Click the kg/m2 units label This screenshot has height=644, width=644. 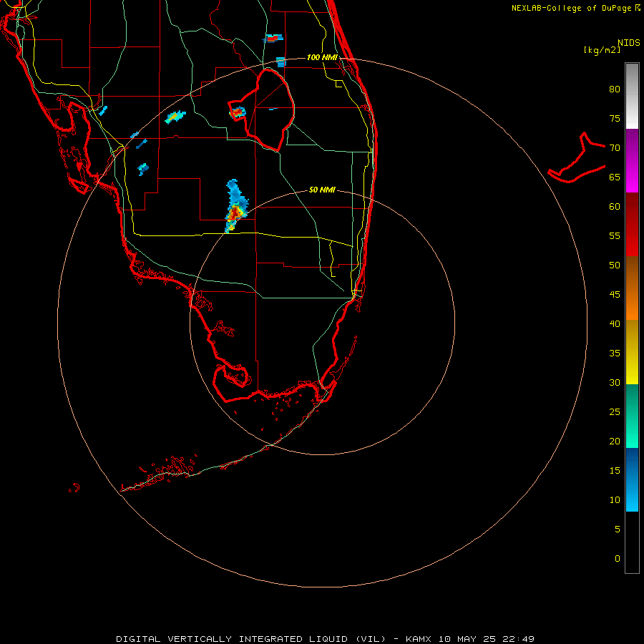[x=602, y=50]
